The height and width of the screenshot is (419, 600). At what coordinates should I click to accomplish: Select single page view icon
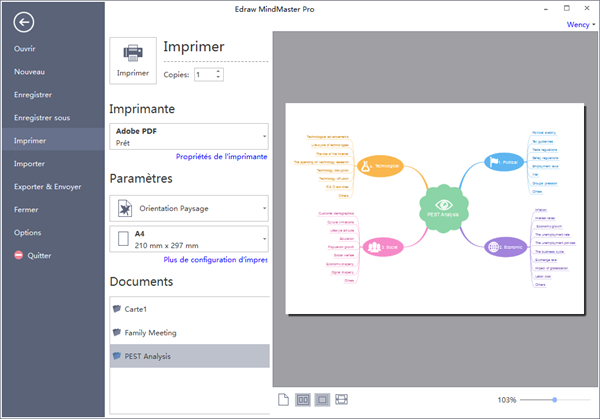coord(283,399)
